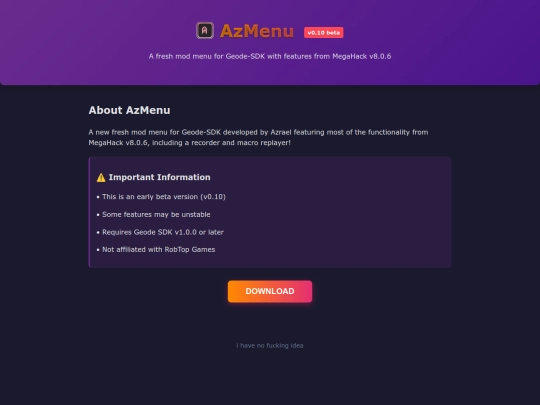Click the Geode SDK v1.0.0 requirement line

click(160, 232)
